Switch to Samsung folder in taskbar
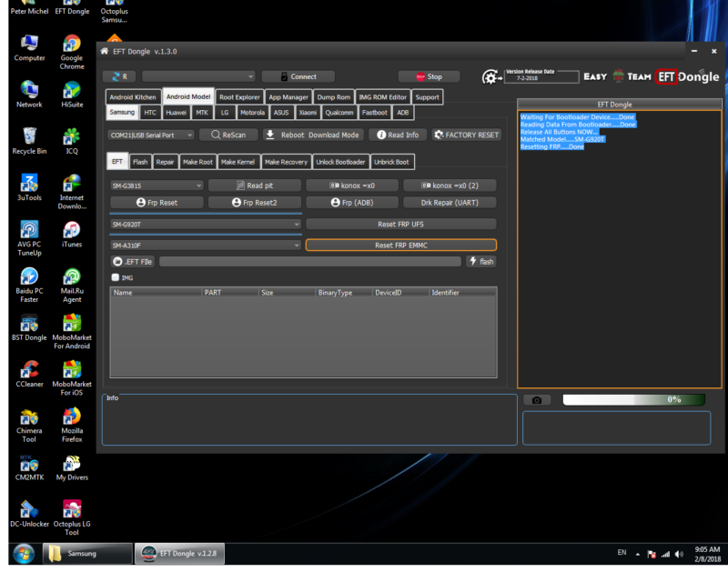The width and height of the screenshot is (728, 582). pyautogui.click(x=87, y=554)
